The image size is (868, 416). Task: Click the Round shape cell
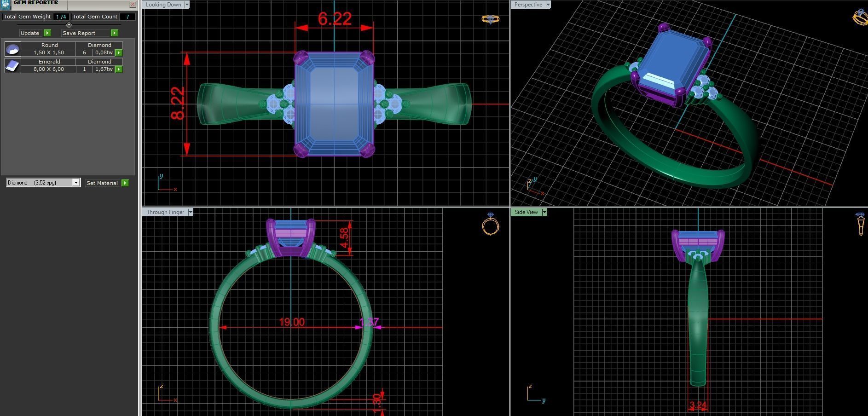click(x=49, y=45)
